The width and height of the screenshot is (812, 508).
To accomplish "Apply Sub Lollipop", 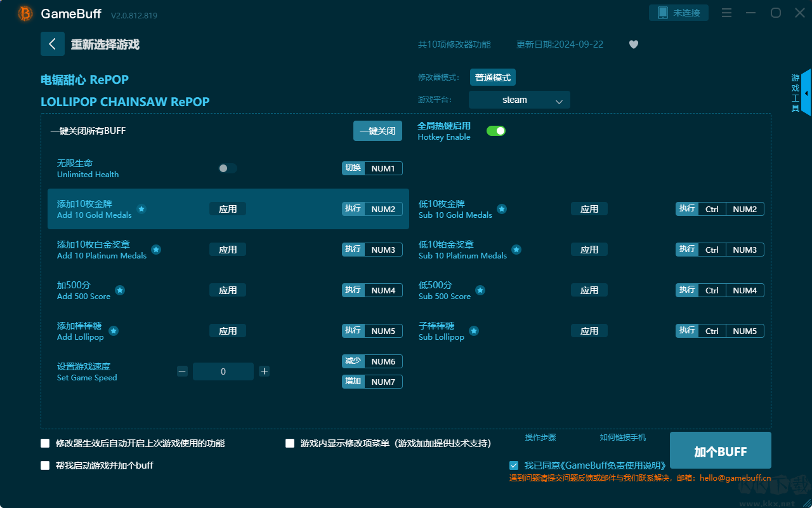I will coord(589,331).
